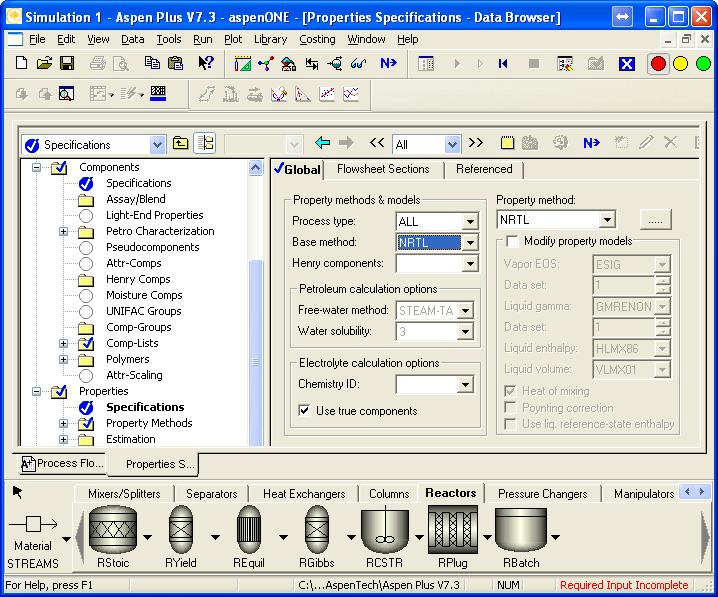The width and height of the screenshot is (718, 597).
Task: Select UNIFAC Groups in the tree
Action: (x=143, y=311)
